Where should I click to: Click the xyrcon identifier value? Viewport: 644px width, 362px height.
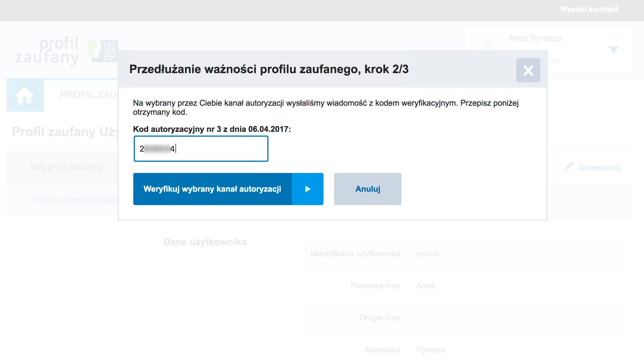(428, 254)
